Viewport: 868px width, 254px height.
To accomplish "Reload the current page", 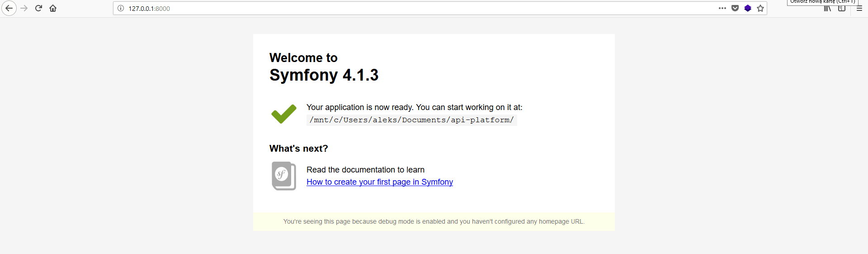I will (38, 8).
